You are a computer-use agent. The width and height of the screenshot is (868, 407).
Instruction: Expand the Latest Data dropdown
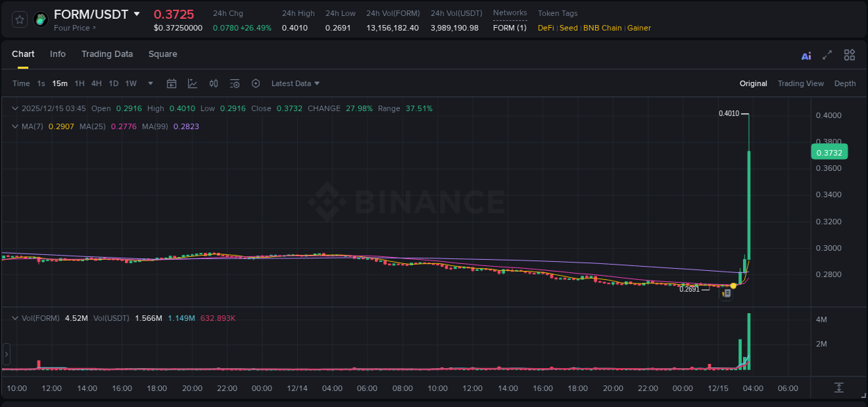[x=295, y=83]
